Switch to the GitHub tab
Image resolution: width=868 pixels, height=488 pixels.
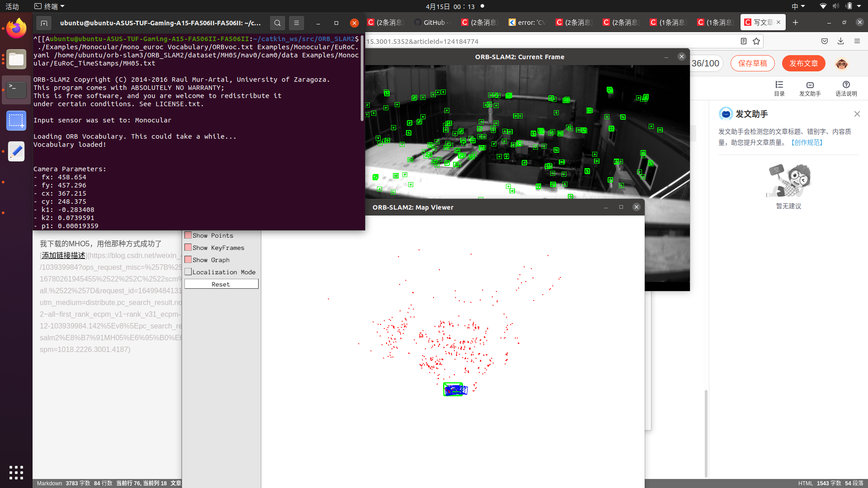click(433, 22)
